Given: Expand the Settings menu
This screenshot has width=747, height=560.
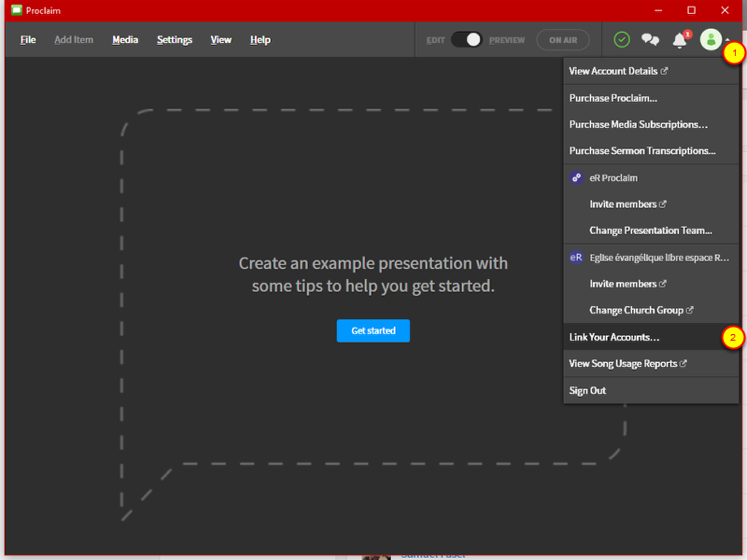Looking at the screenshot, I should click(x=175, y=40).
